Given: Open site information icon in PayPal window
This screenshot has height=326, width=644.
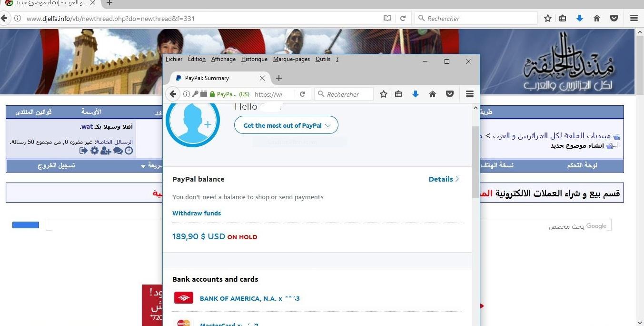Looking at the screenshot, I should click(x=187, y=94).
